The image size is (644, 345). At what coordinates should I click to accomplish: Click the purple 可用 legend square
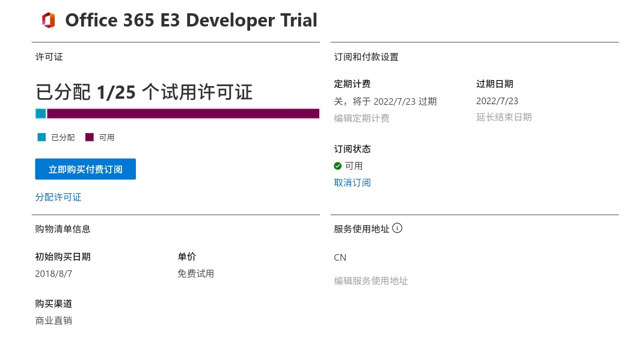[x=90, y=137]
